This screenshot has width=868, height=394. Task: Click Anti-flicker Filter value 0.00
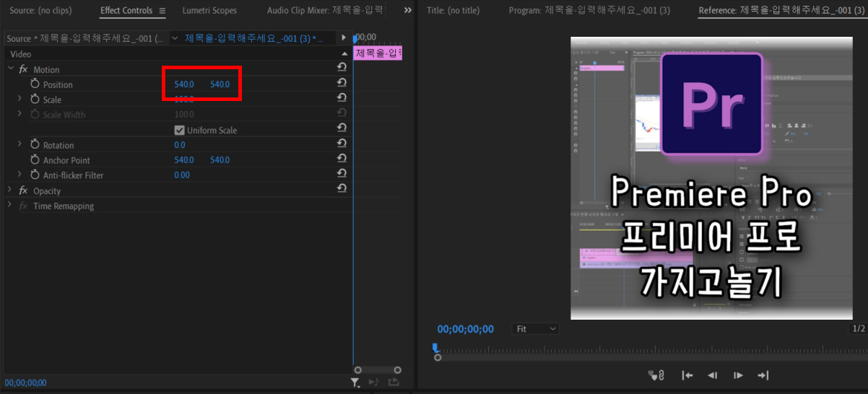(x=182, y=175)
